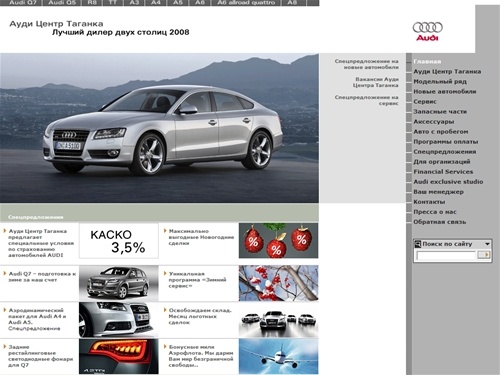This screenshot has height=375, width=500.
Task: Select Авто с пробегом menu item
Action: pyautogui.click(x=441, y=132)
